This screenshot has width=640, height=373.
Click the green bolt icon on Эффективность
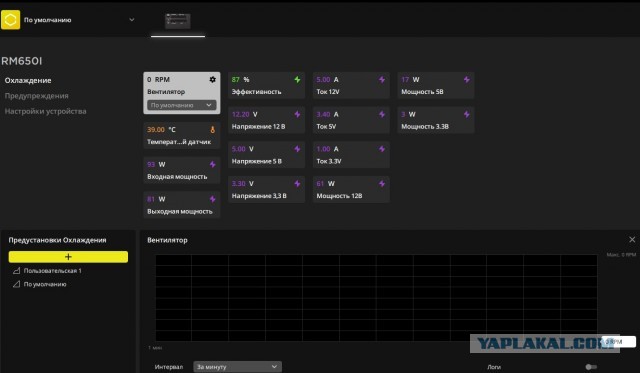[x=297, y=80]
